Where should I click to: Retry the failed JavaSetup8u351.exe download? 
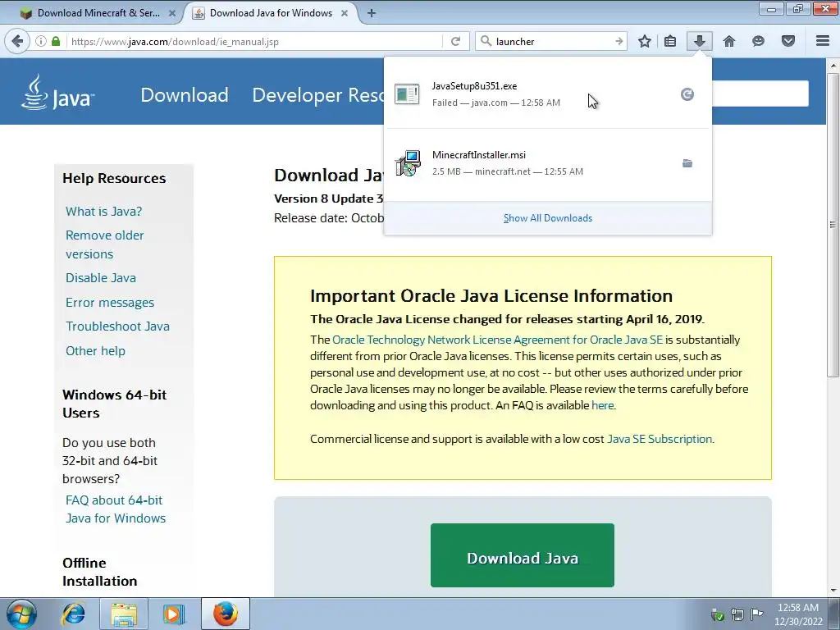pos(687,94)
